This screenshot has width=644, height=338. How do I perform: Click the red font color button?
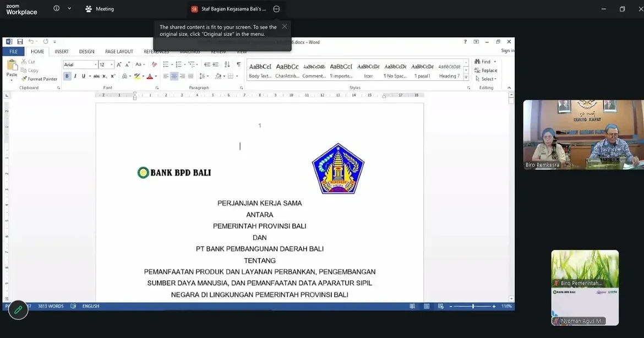pos(150,76)
